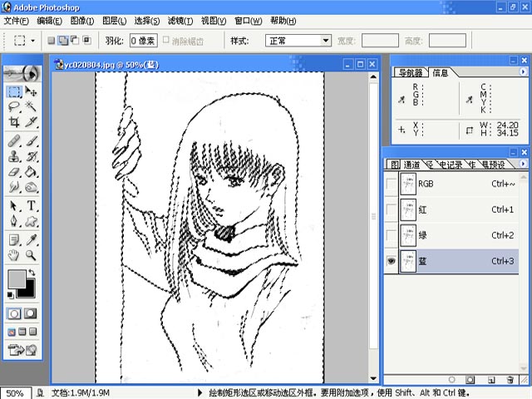Open the 编辑(E) menu
The width and height of the screenshot is (532, 399).
pos(49,21)
